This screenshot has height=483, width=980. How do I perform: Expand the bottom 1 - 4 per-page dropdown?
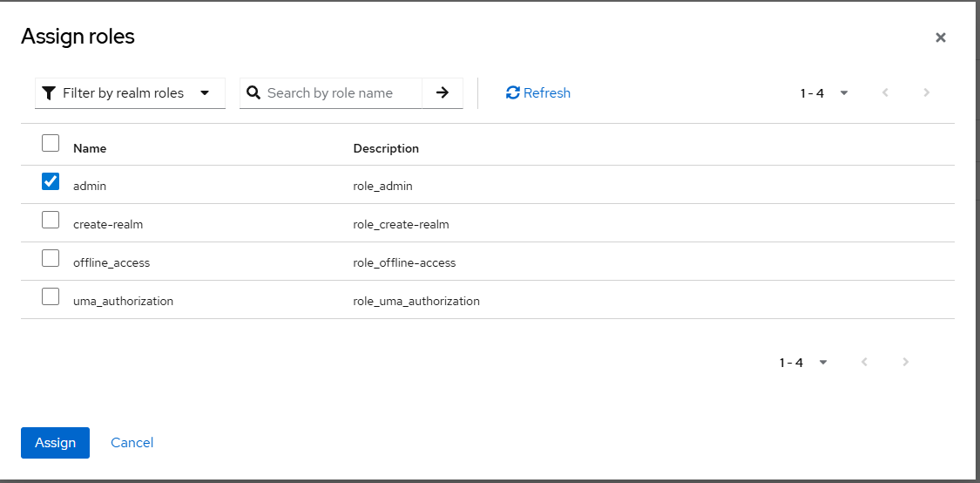(x=803, y=362)
